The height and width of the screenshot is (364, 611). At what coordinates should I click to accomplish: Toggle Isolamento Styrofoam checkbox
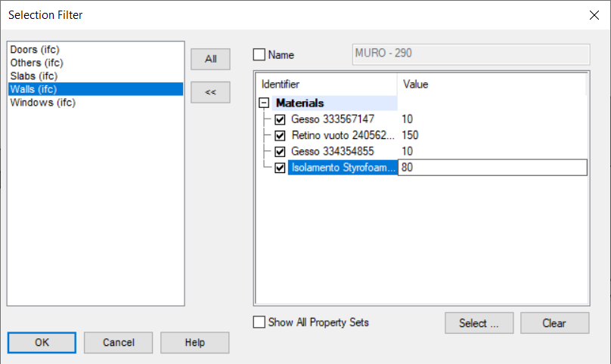click(x=281, y=168)
